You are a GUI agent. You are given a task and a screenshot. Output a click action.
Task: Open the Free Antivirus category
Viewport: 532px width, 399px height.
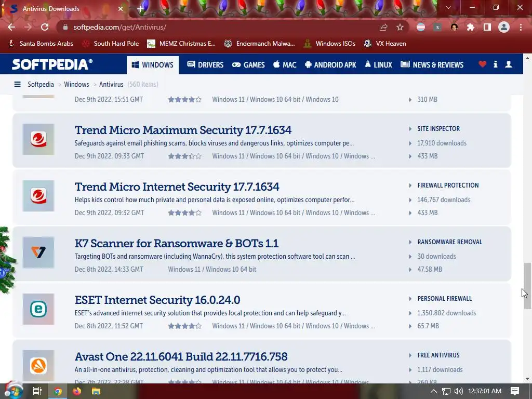(x=438, y=355)
